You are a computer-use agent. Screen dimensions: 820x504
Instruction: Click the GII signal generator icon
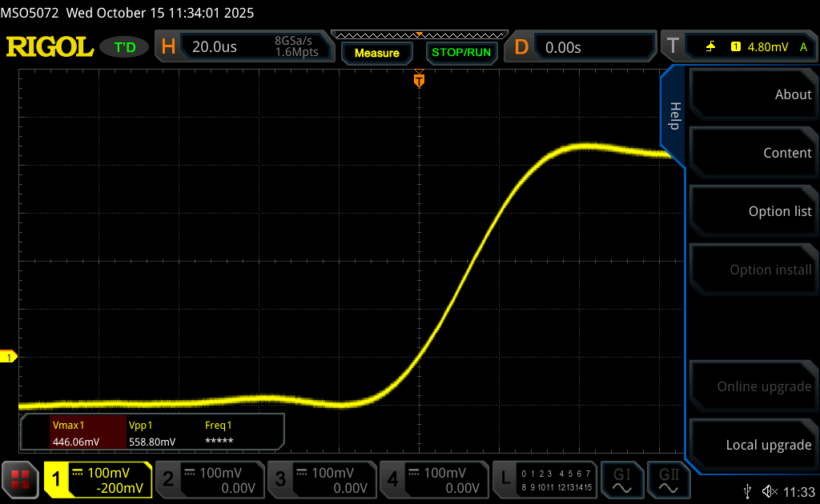667,478
